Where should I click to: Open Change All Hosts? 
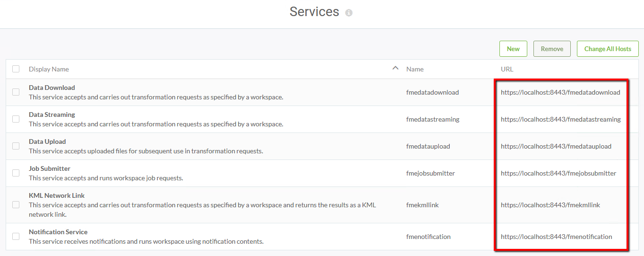pos(608,49)
